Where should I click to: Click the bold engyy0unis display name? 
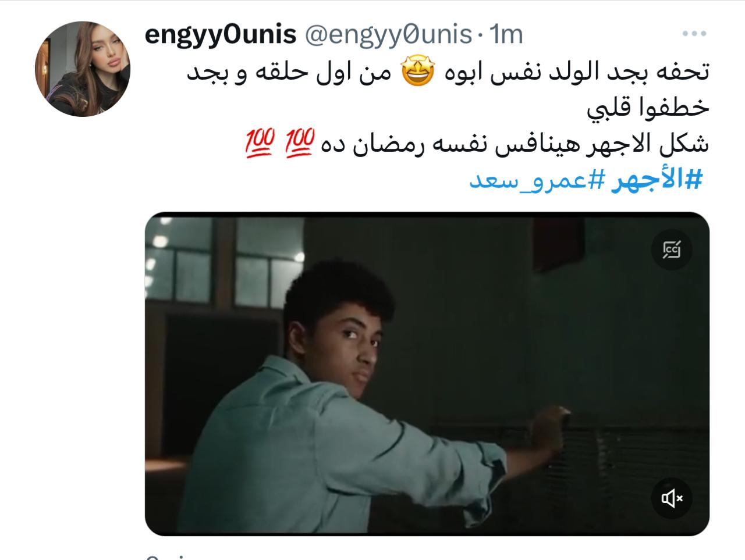pyautogui.click(x=221, y=35)
